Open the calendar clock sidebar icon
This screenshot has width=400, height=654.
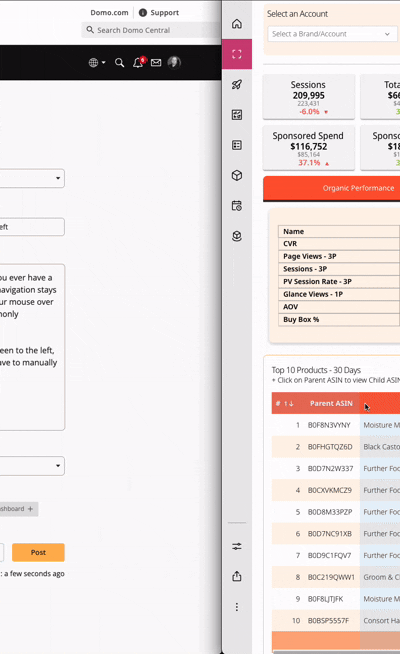(x=236, y=206)
